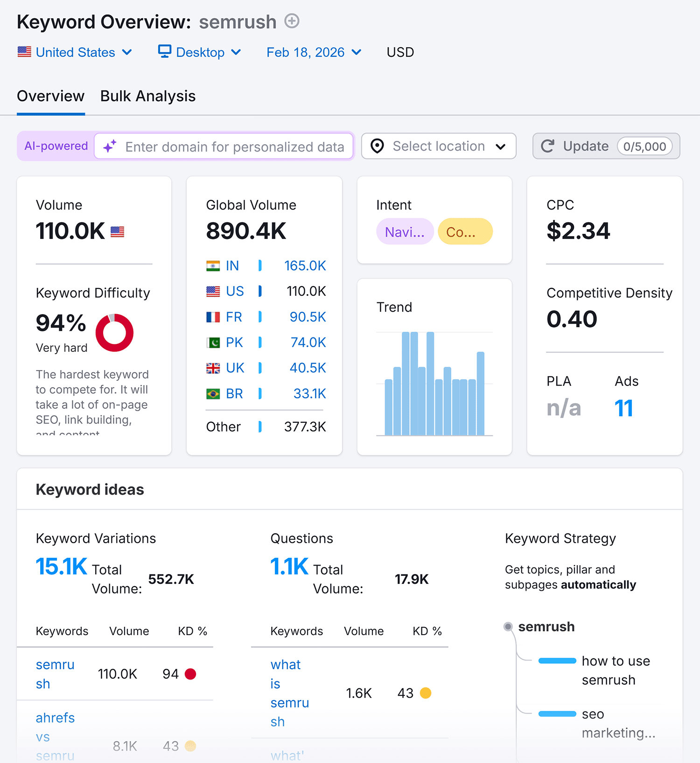Click the domain input for personalized data

[224, 147]
